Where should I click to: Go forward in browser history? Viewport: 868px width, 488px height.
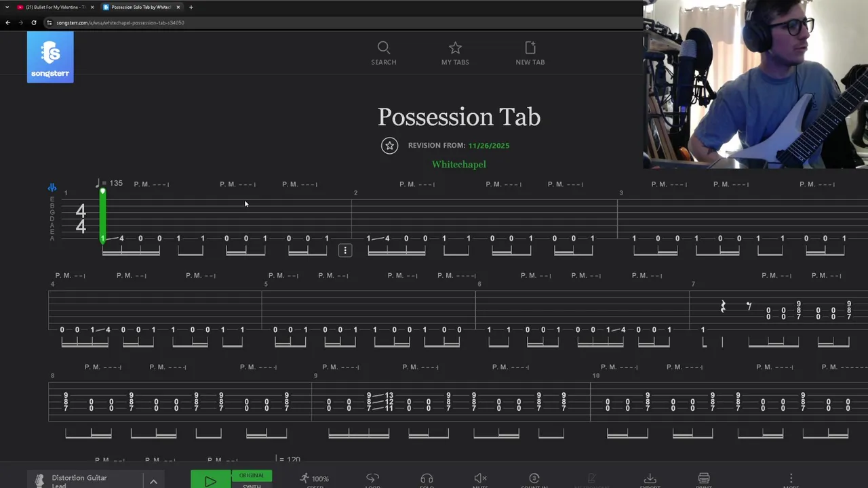coord(20,22)
